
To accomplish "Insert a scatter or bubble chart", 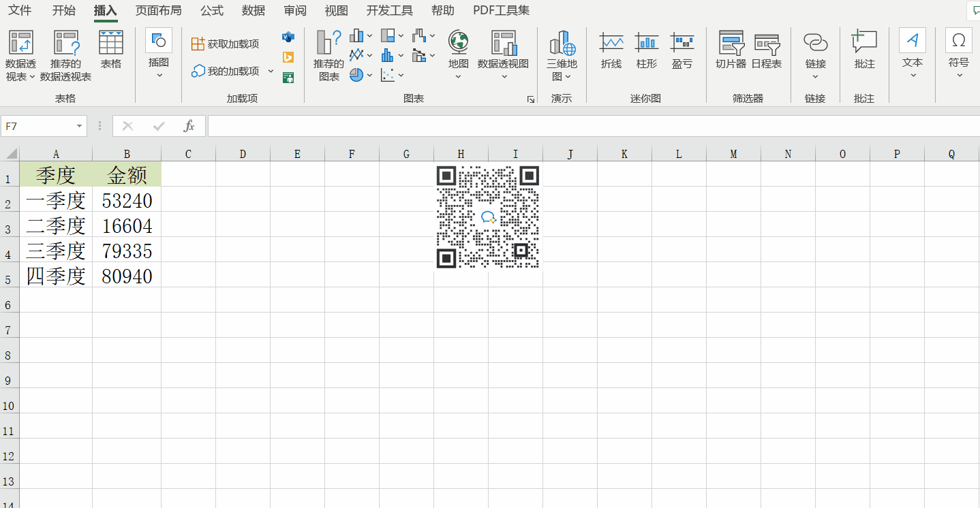I will [x=388, y=75].
